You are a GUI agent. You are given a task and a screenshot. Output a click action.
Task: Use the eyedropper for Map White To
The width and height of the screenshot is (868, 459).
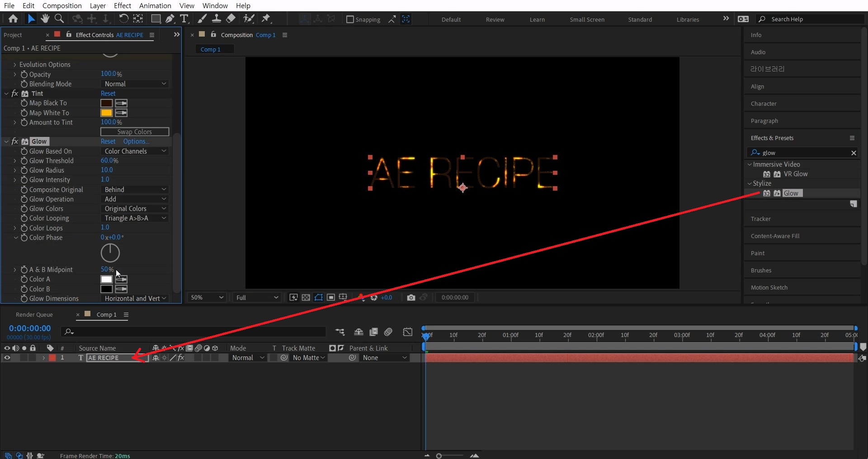(121, 113)
